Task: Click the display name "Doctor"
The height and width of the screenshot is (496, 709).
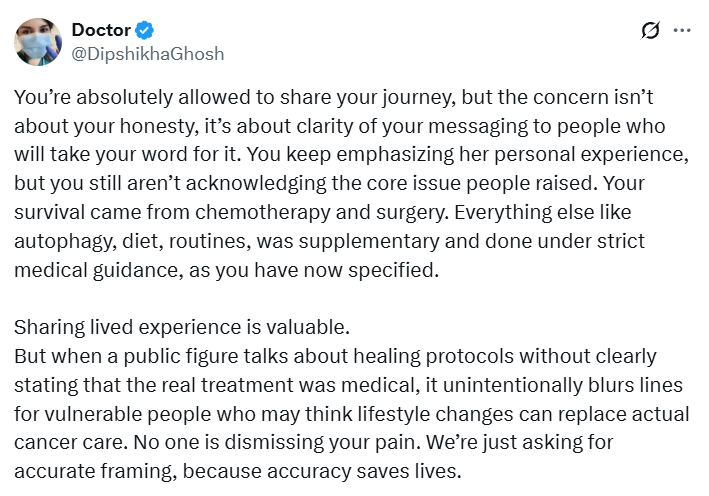Action: [100, 31]
